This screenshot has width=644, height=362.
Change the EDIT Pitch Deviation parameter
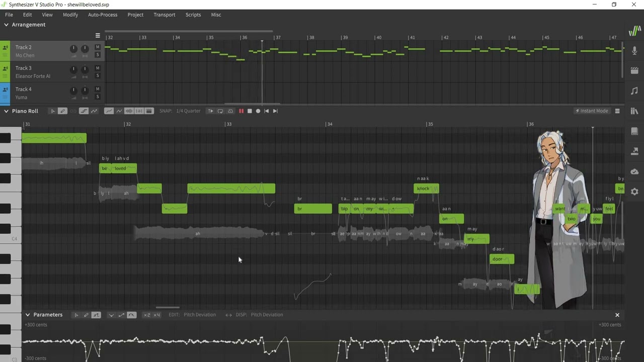200,315
